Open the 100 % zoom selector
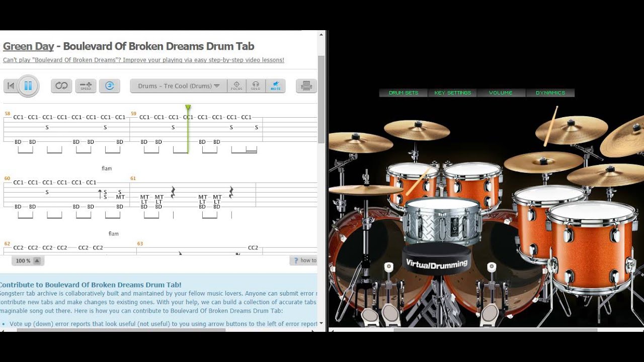 coord(28,261)
